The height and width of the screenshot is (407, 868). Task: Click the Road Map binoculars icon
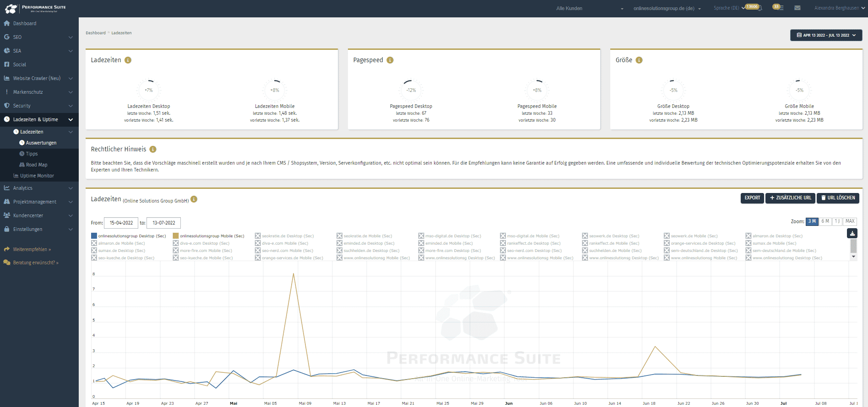pos(22,165)
